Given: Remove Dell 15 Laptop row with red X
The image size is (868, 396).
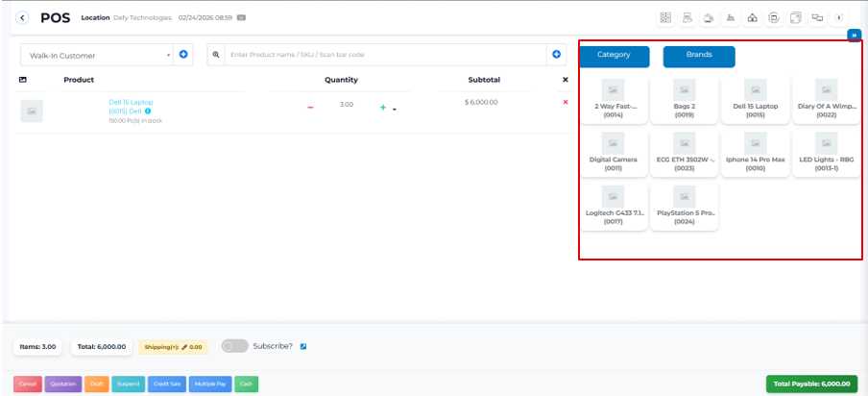Looking at the screenshot, I should (x=565, y=102).
